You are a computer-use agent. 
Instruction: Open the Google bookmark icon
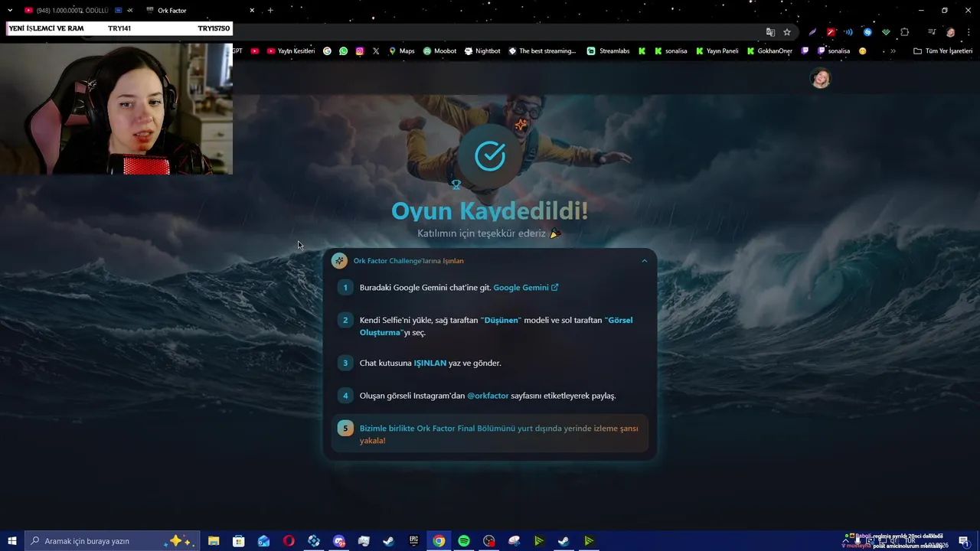click(327, 51)
